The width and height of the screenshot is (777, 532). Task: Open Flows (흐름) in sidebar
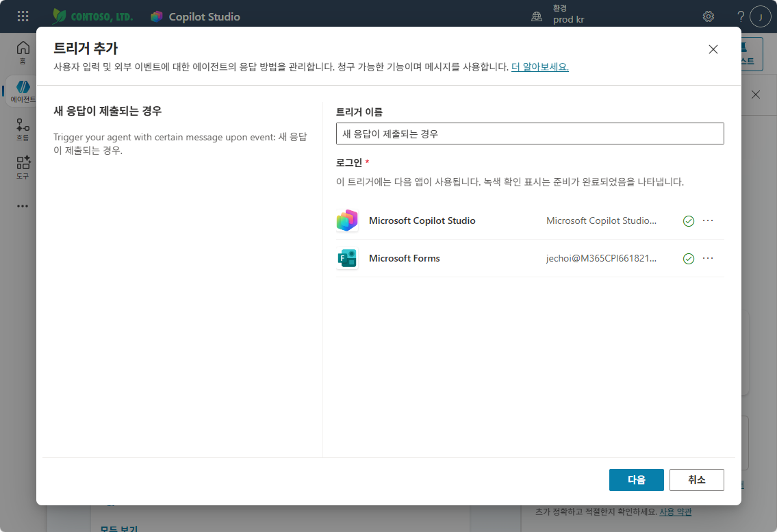point(23,129)
